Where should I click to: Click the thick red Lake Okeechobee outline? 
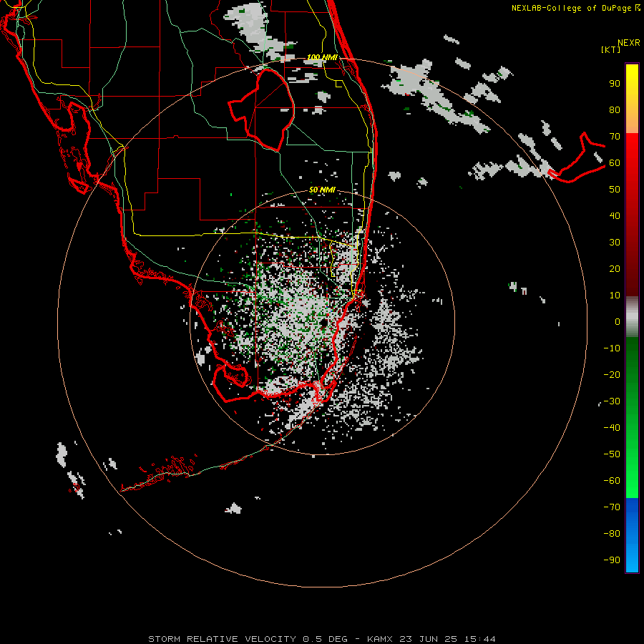pos(262,109)
